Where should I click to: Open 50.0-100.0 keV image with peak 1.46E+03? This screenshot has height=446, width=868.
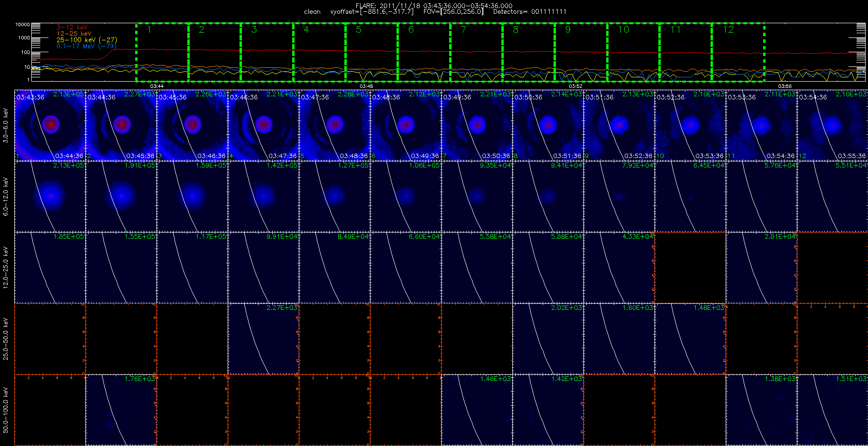click(x=477, y=410)
